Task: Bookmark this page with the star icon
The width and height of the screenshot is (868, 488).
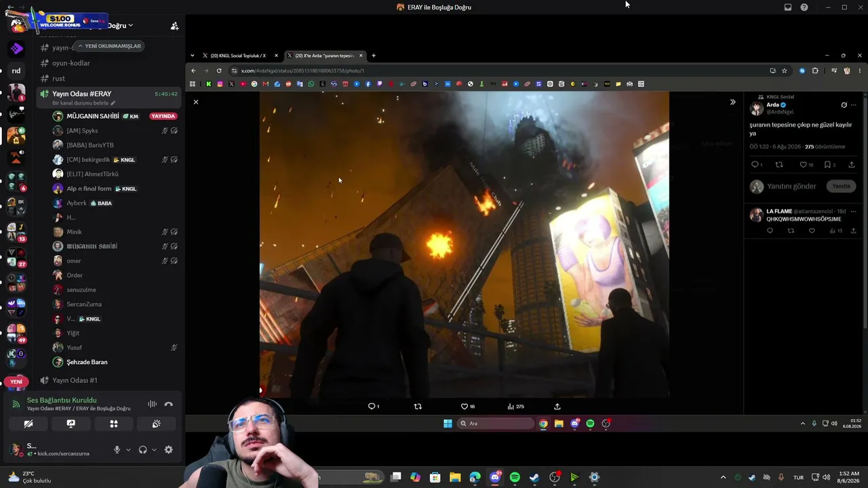Action: (x=784, y=70)
